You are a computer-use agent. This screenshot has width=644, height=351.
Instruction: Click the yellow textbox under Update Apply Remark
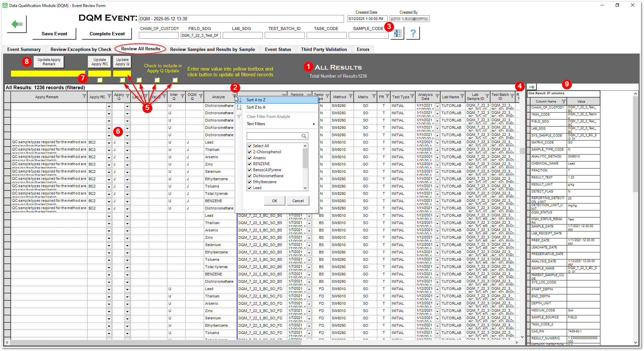(x=48, y=73)
